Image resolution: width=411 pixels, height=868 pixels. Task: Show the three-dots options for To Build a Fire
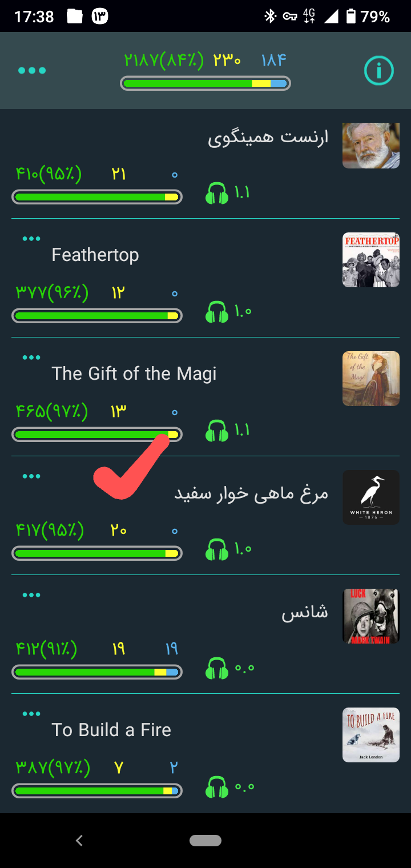(31, 714)
